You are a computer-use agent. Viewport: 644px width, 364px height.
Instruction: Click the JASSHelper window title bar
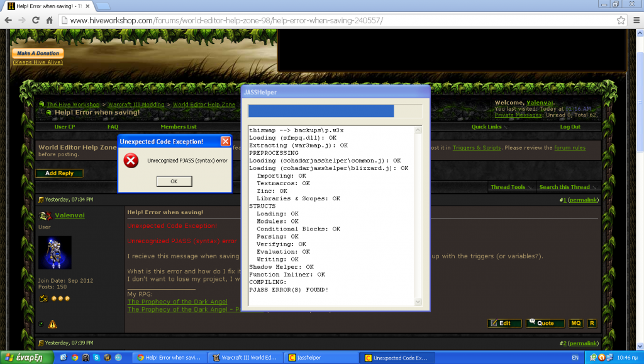click(336, 92)
